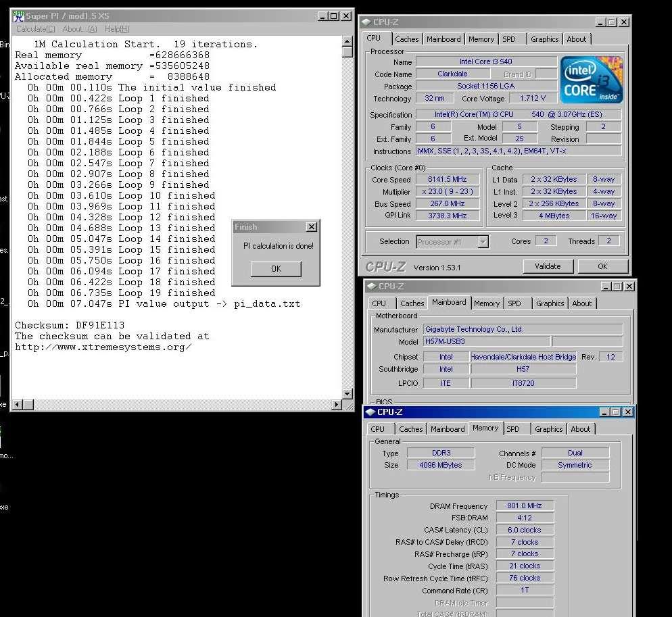The height and width of the screenshot is (617, 672).
Task: Click the Core Speed value 6141.5 MHz
Action: [448, 179]
